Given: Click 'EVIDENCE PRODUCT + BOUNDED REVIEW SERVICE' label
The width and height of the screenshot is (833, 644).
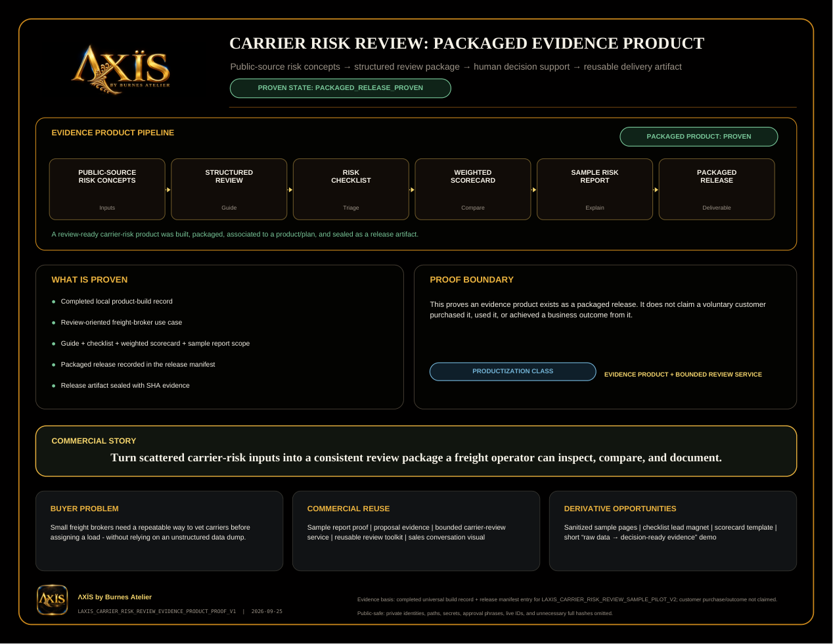Looking at the screenshot, I should [683, 375].
